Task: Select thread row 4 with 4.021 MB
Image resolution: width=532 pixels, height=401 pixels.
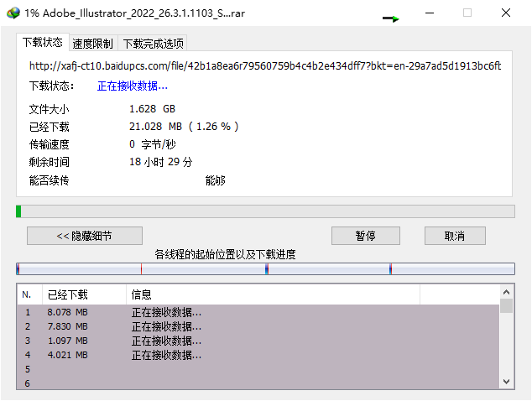Action: point(258,355)
